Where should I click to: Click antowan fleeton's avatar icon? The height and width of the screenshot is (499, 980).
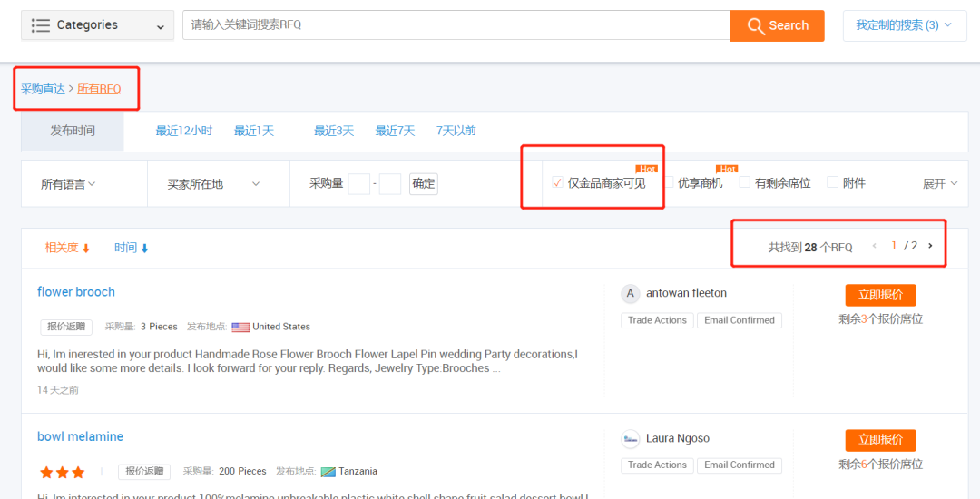tap(631, 294)
